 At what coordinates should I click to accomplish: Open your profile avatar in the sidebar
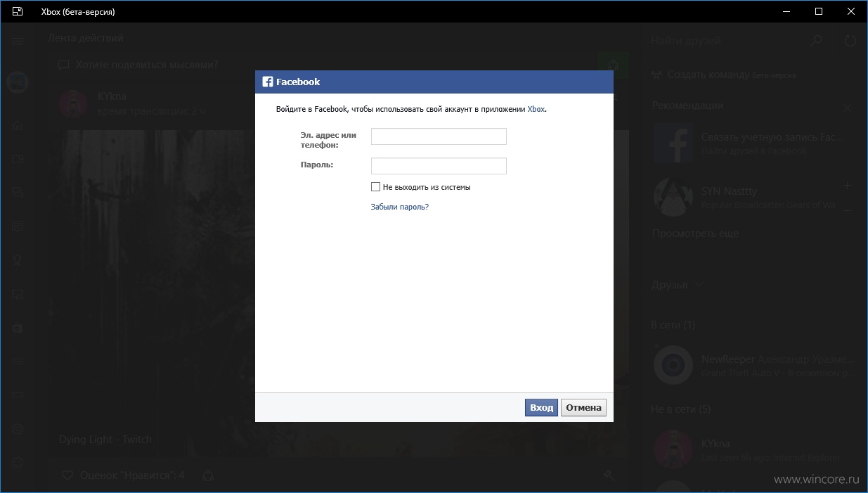click(x=18, y=82)
